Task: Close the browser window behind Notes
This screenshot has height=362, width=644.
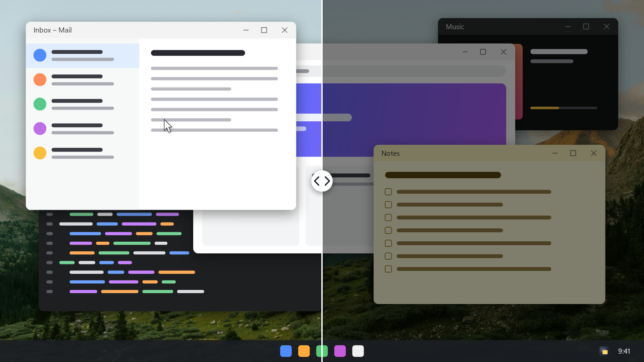Action: click(503, 52)
